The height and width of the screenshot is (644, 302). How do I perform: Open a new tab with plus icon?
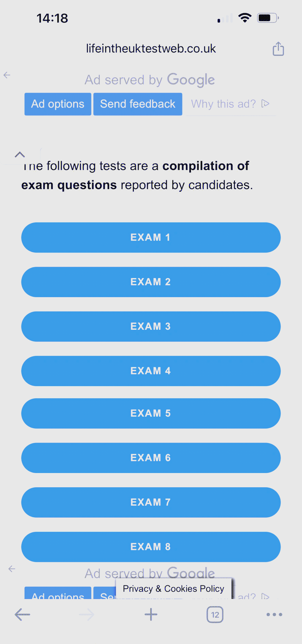click(151, 615)
